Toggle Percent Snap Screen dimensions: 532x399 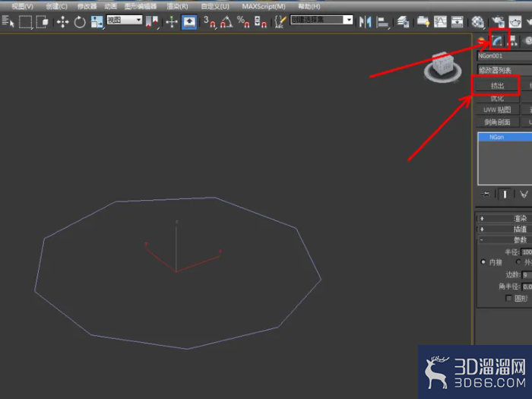tap(243, 22)
